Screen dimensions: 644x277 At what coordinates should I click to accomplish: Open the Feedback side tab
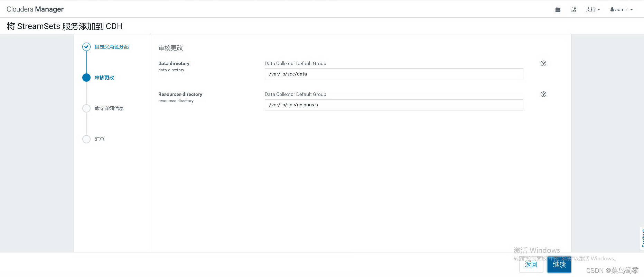[x=642, y=238]
